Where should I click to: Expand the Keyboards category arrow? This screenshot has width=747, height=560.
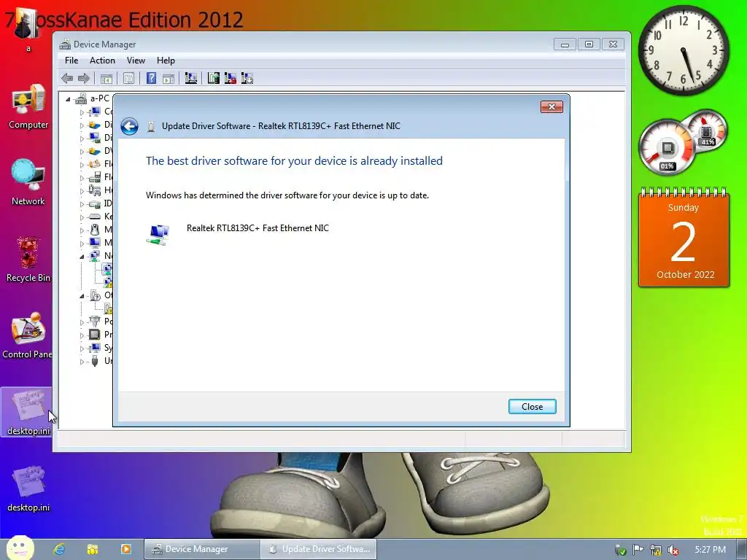[x=82, y=217]
